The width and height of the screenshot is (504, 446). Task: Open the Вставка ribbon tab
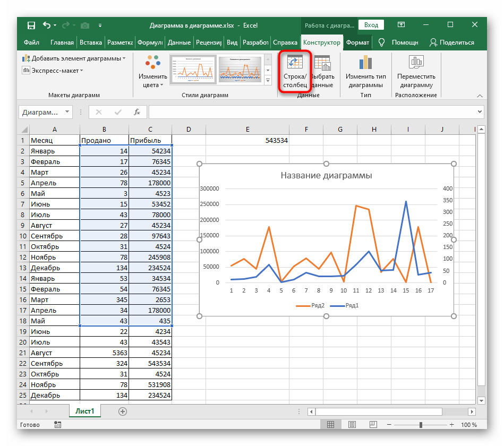91,42
